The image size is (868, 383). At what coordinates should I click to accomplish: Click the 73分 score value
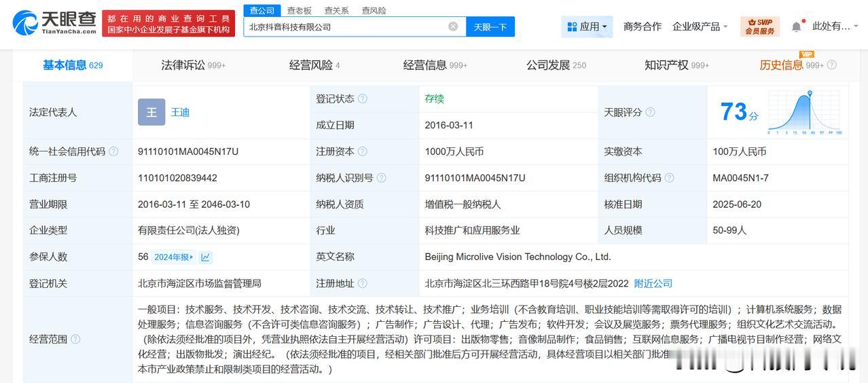pyautogui.click(x=739, y=112)
